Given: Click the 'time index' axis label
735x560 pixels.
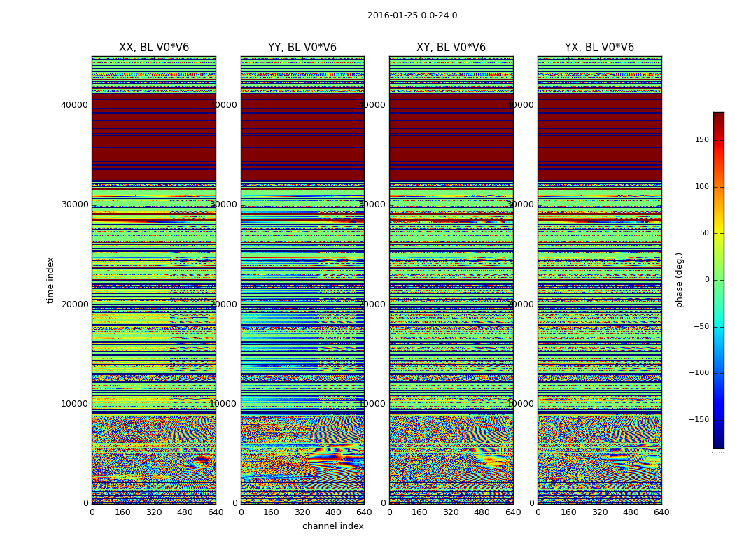Looking at the screenshot, I should click(50, 280).
